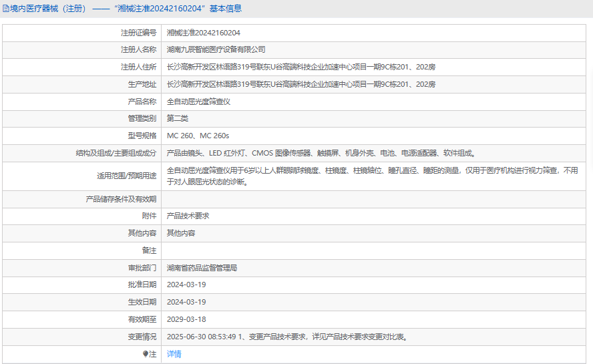Viewport: 593px width, 364px height.
Task: Click management class value 第二类
Action: click(178, 118)
